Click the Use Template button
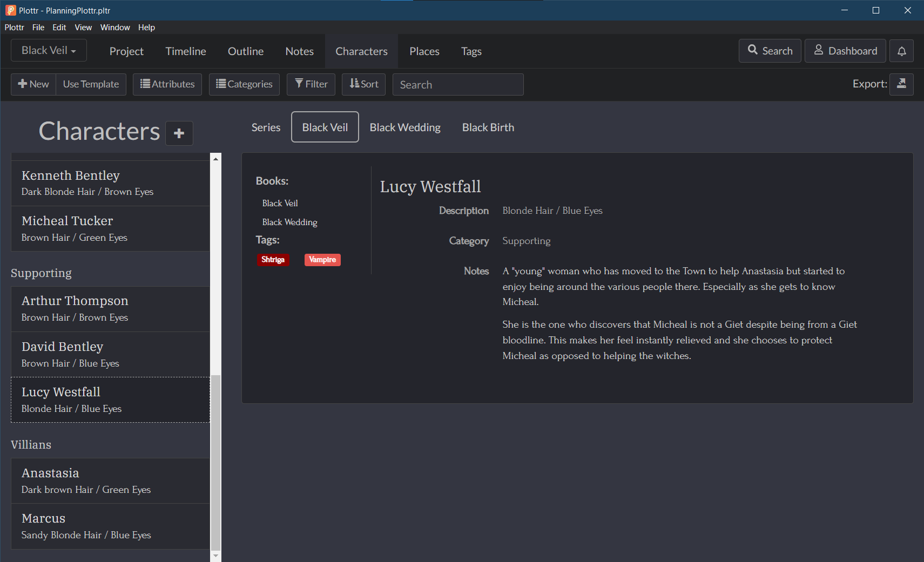 click(91, 84)
